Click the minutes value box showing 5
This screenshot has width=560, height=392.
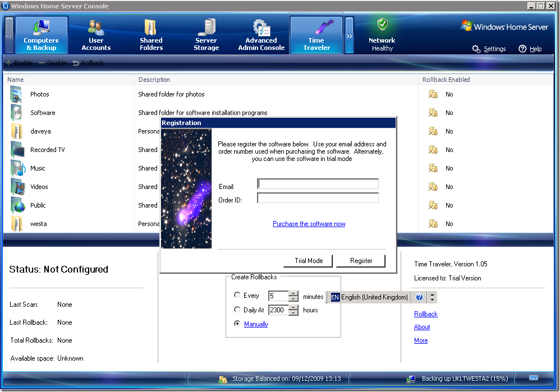click(278, 296)
